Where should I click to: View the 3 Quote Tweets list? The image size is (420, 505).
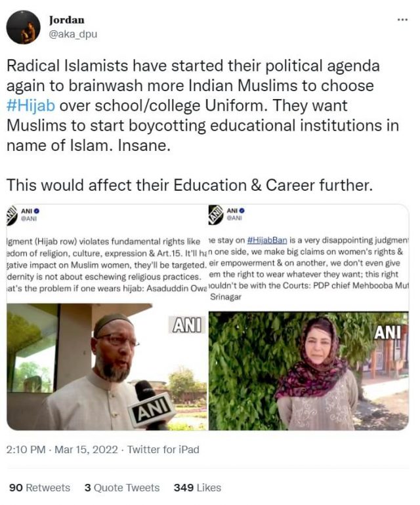[x=122, y=487]
